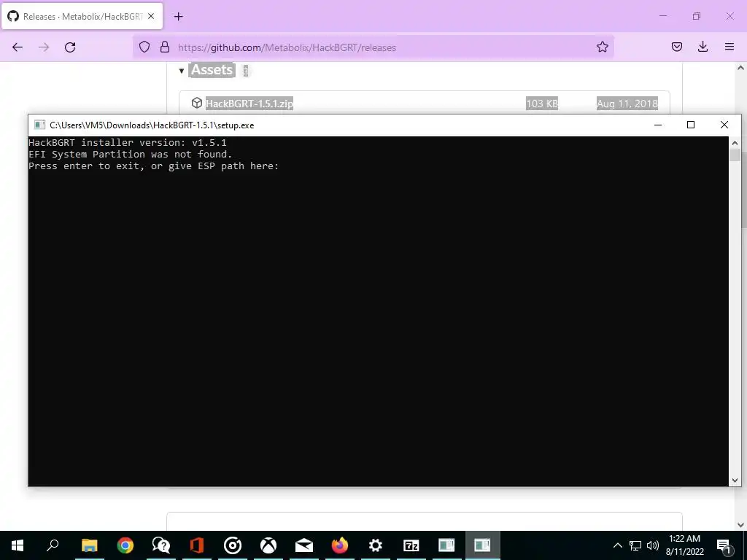Open a new browser tab
The image size is (747, 560).
point(178,17)
